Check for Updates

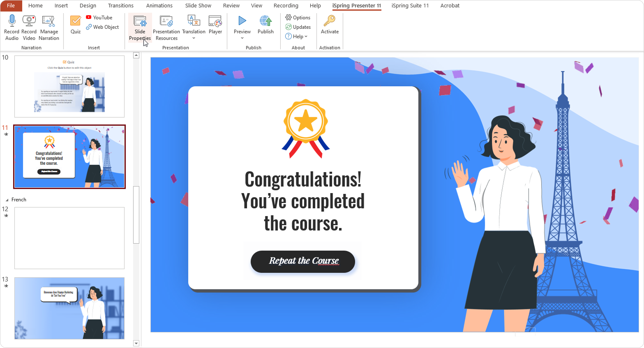pyautogui.click(x=298, y=27)
